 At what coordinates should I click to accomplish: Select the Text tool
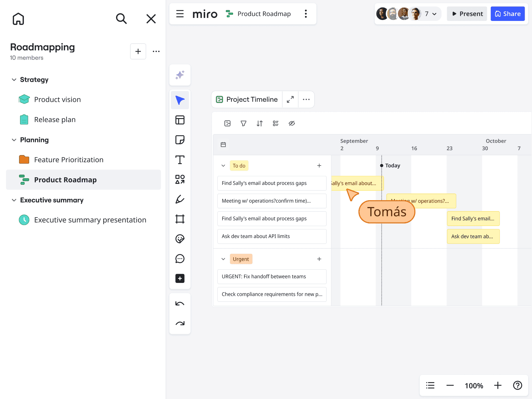pyautogui.click(x=180, y=160)
